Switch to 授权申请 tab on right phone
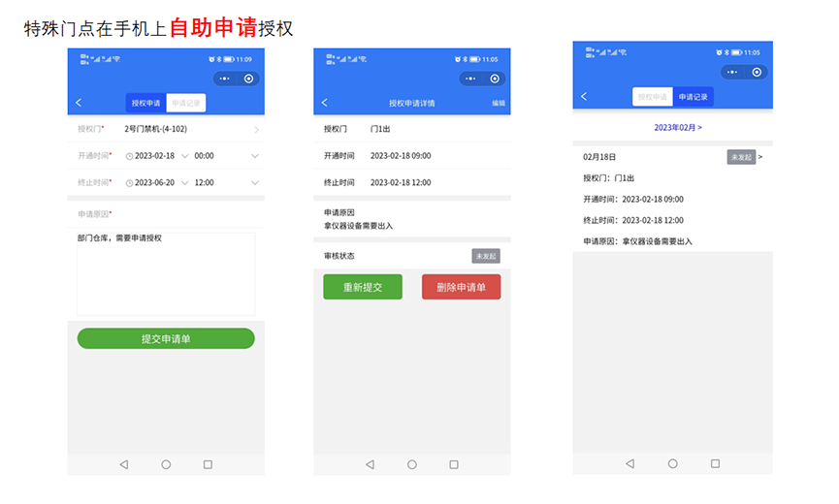This screenshot has height=504, width=839. (653, 97)
